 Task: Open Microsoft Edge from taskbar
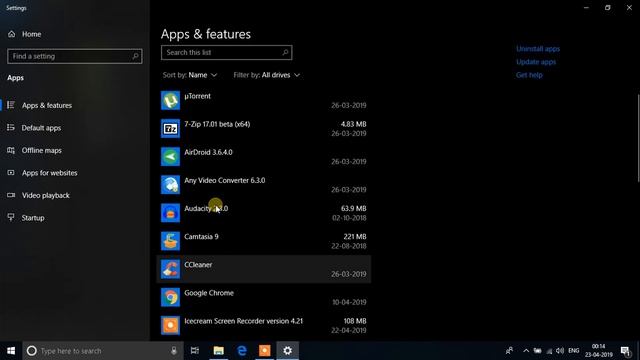tap(242, 351)
